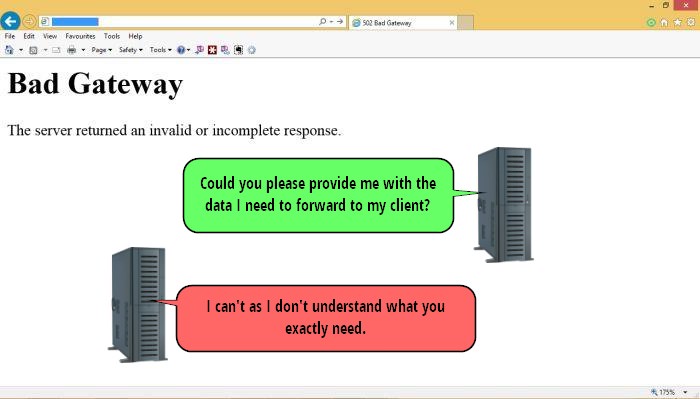Open the Edit menu
Image resolution: width=700 pixels, height=399 pixels.
coord(29,36)
